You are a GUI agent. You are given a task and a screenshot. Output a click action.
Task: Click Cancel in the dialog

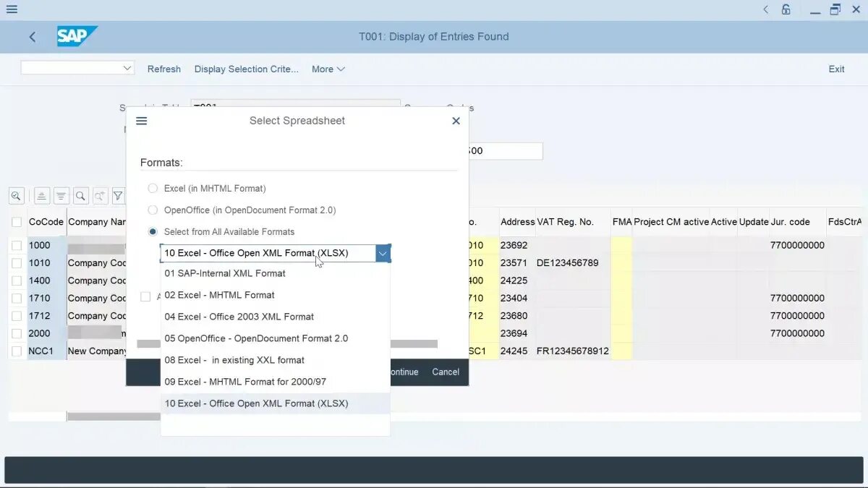[x=446, y=372]
